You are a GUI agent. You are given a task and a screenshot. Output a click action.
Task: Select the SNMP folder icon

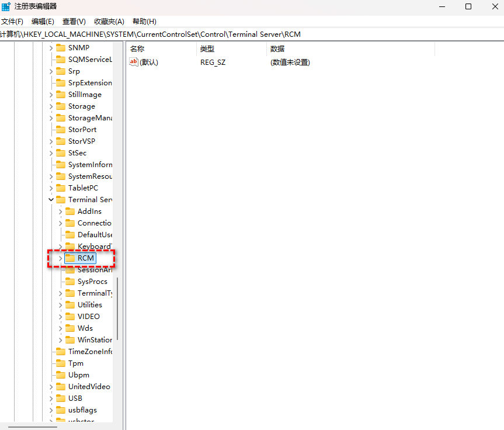(61, 48)
